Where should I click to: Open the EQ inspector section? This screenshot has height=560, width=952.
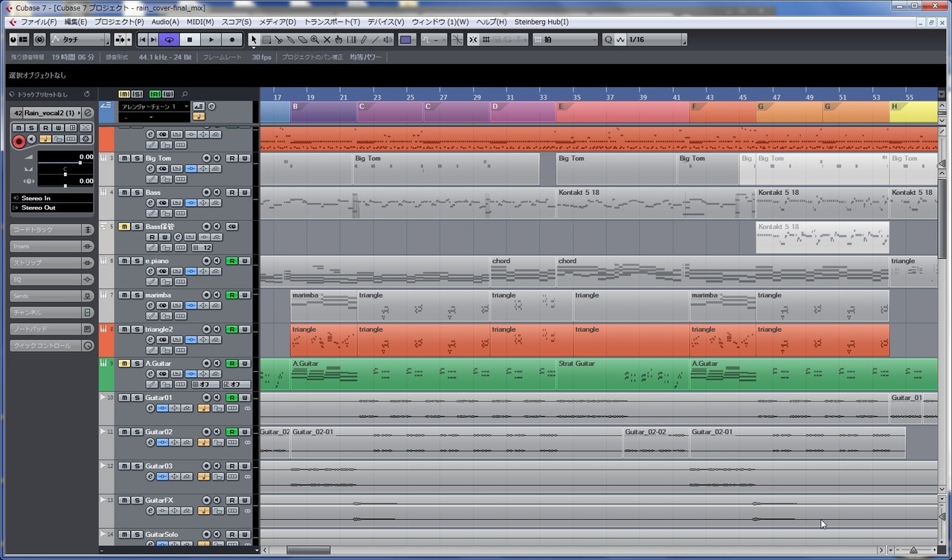(51, 280)
